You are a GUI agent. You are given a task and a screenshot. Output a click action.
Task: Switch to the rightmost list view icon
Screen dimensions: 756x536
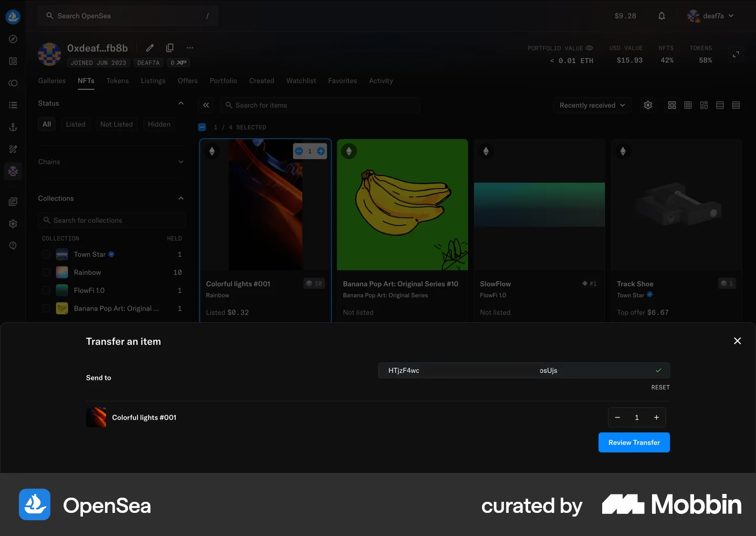pos(736,105)
